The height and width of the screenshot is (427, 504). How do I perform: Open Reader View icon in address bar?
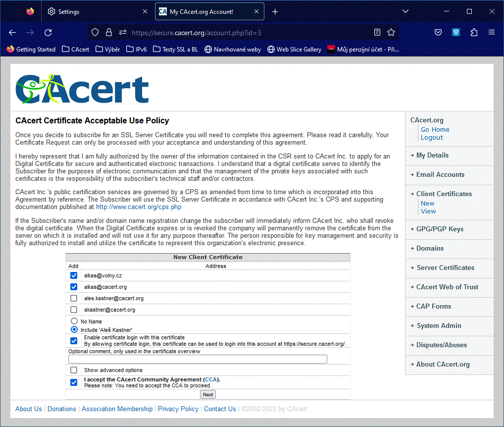[x=377, y=33]
